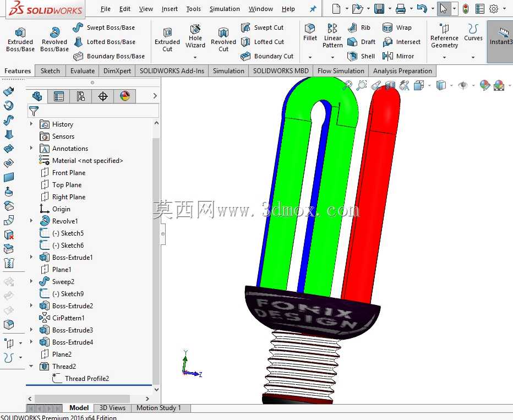Click the Edit Appearance color icon

point(484,86)
